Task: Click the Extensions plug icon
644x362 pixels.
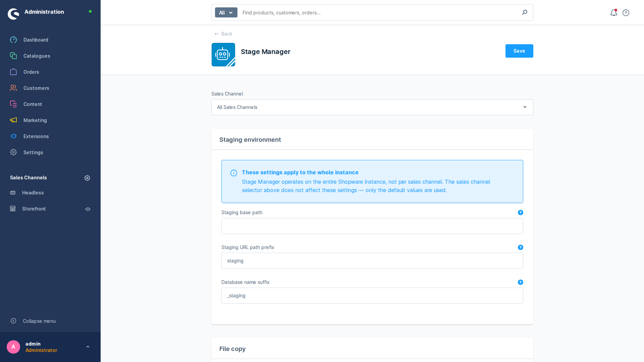Action: click(13, 136)
